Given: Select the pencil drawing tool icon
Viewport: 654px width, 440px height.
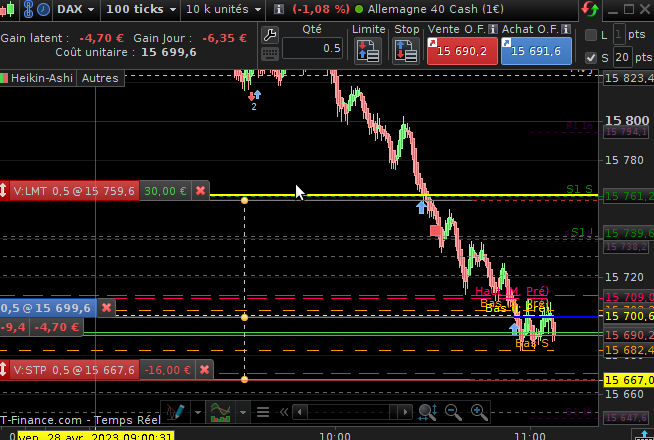Looking at the screenshot, I should tap(176, 412).
